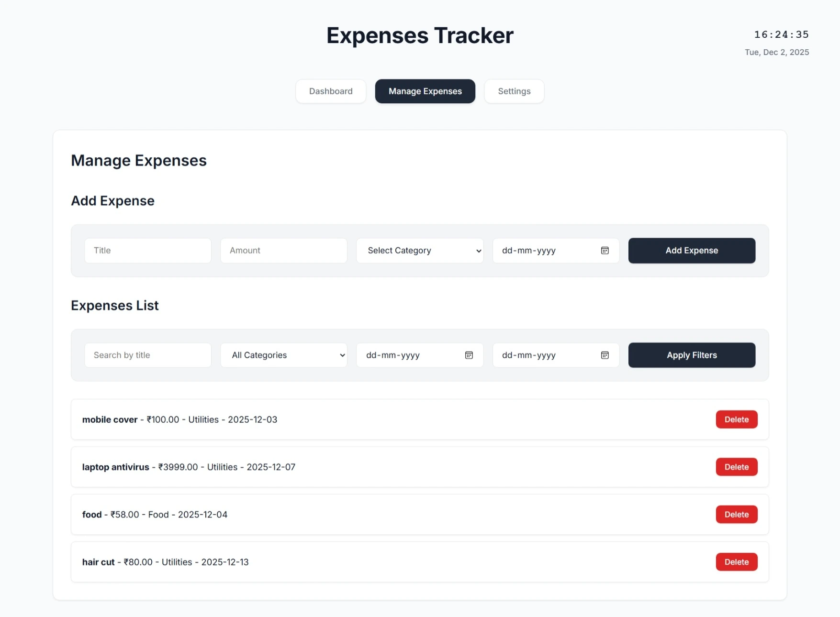
Task: Switch to the Settings tab
Action: click(x=514, y=91)
